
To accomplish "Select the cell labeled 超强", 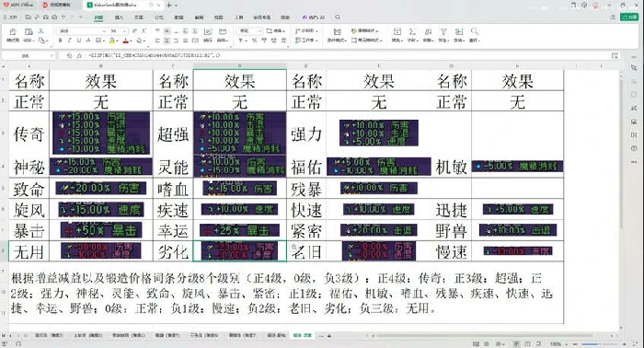I will (x=173, y=134).
